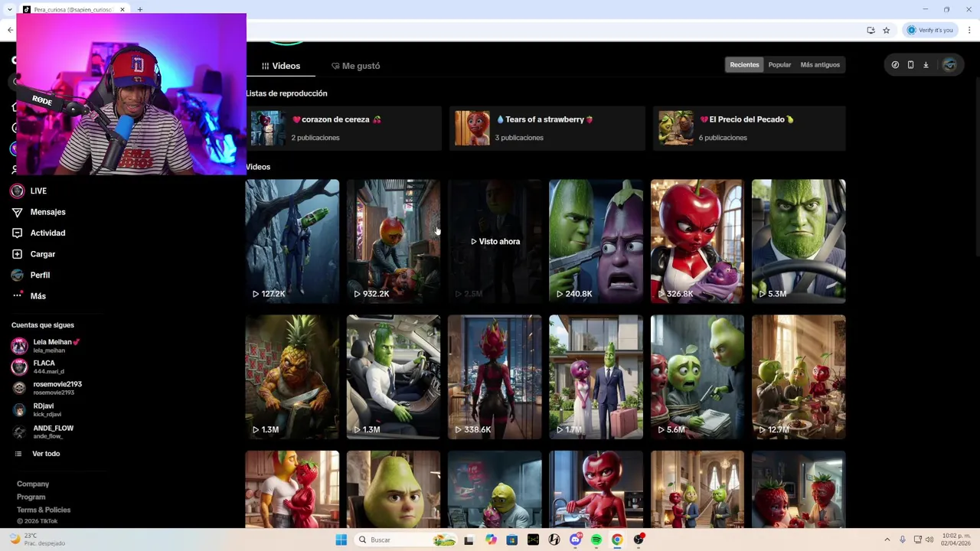The width and height of the screenshot is (980, 551).
Task: Play the video with 326.8K views
Action: (x=697, y=241)
